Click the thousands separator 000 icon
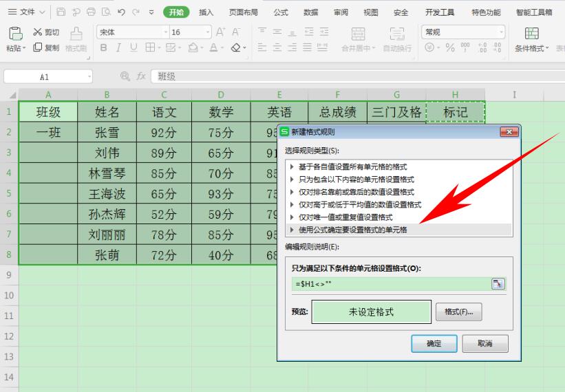Screen dimensions: 565x392 click(x=465, y=47)
